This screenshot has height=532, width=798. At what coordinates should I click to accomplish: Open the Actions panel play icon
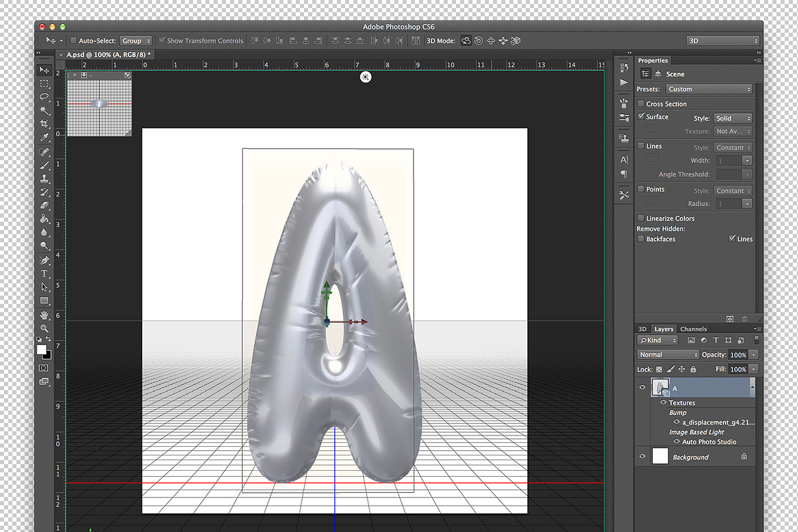click(x=624, y=82)
